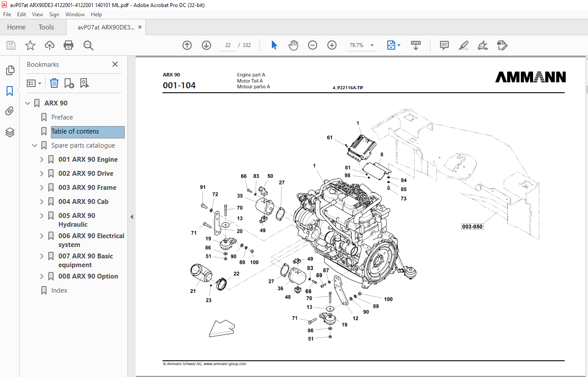Open the Table of contens bookmark
This screenshot has width=588, height=377.
coord(88,131)
